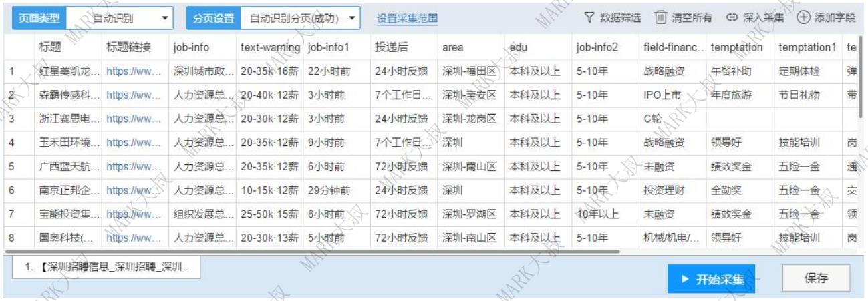Viewport: 868px width, 301px height.
Task: Select the 9小时前 cell
Action: tap(337, 143)
